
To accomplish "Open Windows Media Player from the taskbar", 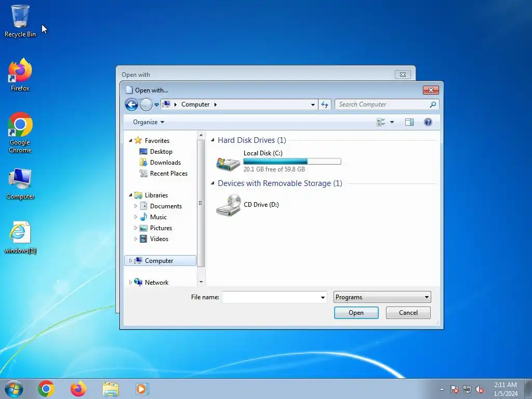I will click(x=142, y=389).
